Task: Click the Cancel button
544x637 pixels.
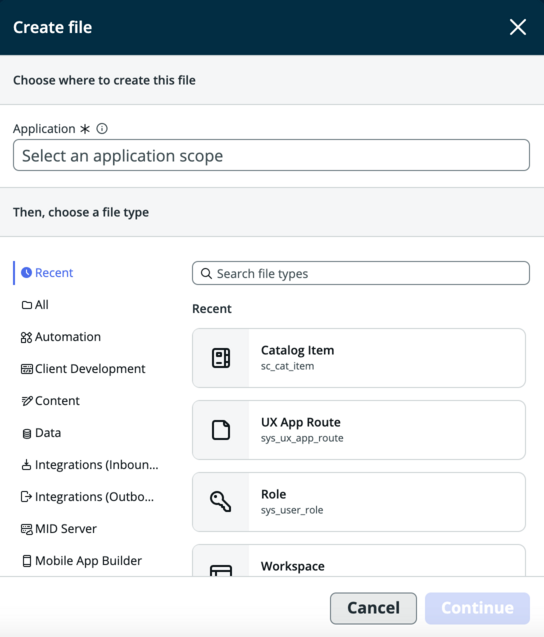Action: (x=373, y=608)
